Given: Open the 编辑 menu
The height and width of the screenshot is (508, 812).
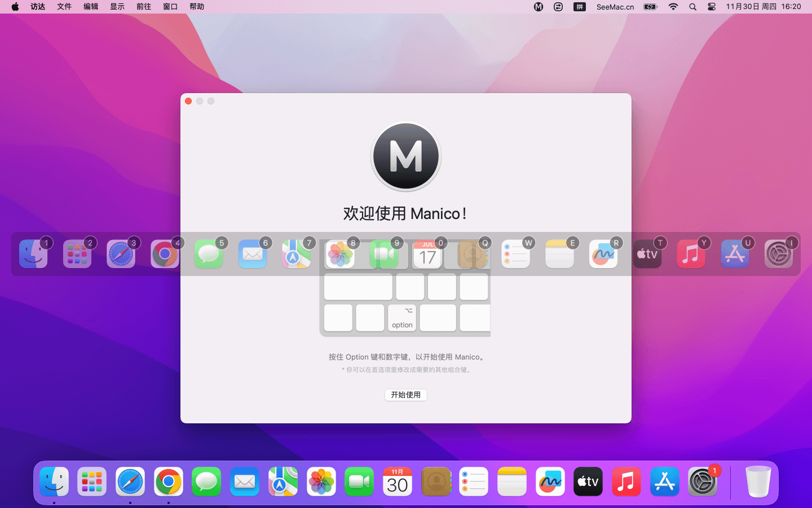Looking at the screenshot, I should click(91, 7).
